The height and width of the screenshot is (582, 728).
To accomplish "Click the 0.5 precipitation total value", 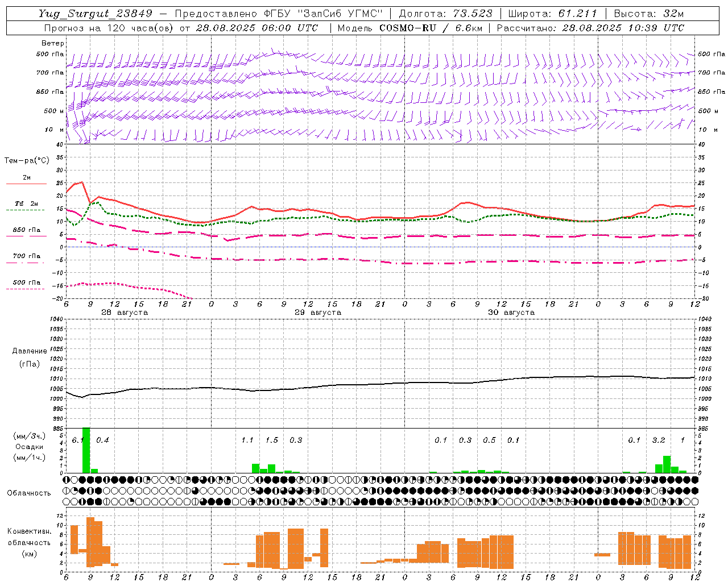I will [x=489, y=440].
